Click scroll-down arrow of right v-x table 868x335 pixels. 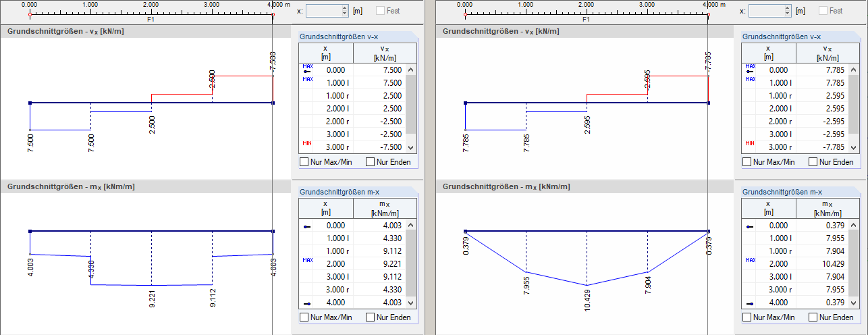854,147
